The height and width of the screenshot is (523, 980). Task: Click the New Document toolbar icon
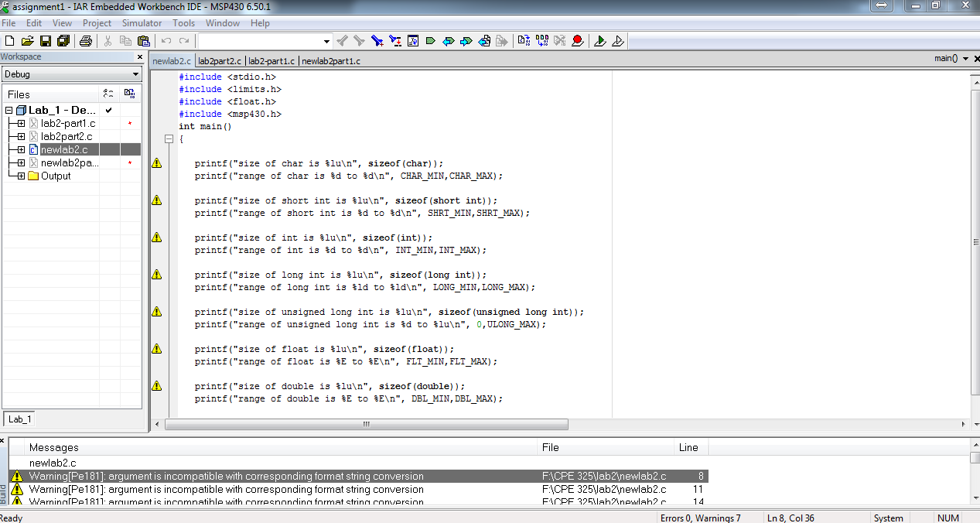pos(9,41)
